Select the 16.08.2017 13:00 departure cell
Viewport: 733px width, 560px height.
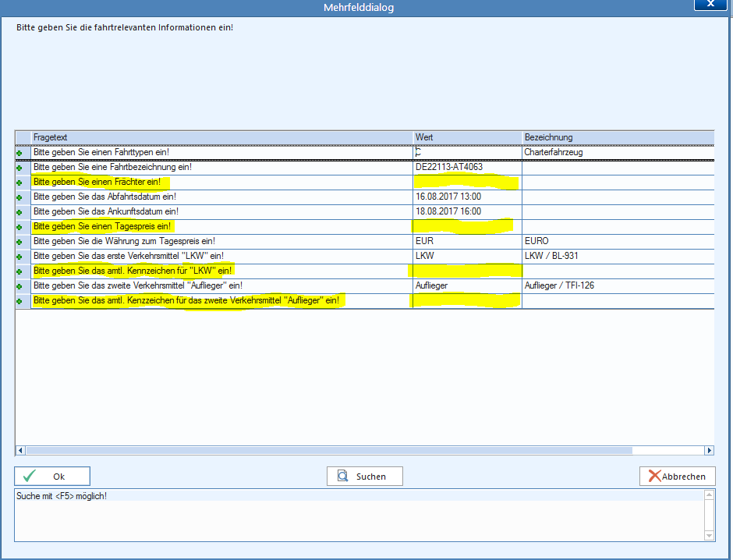467,197
